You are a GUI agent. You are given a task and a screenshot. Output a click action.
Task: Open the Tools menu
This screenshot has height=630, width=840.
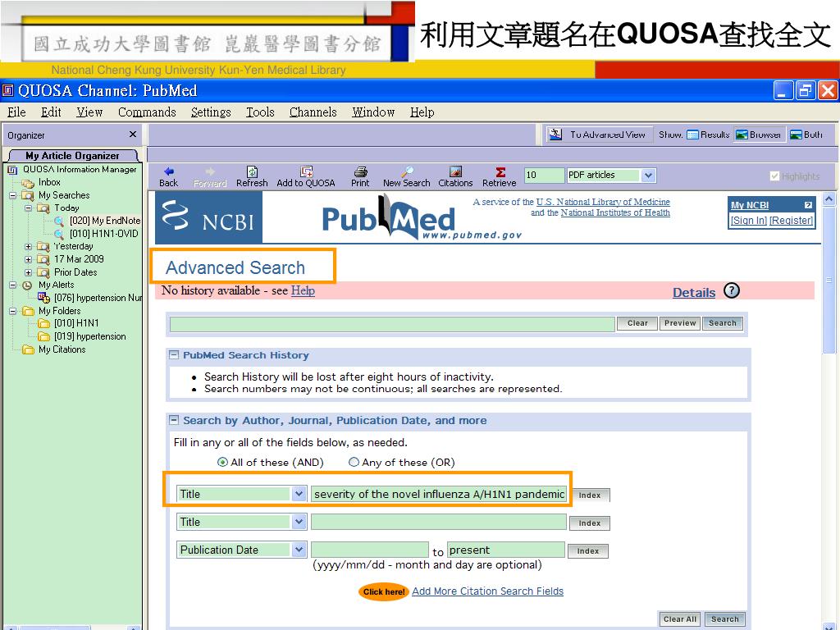pos(260,112)
